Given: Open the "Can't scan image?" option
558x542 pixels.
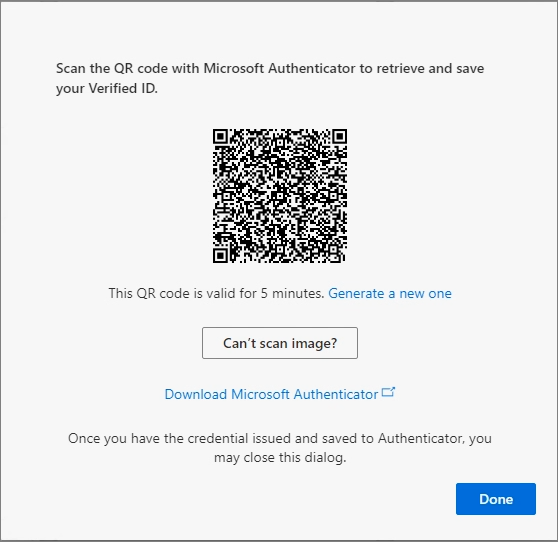Looking at the screenshot, I should (280, 343).
